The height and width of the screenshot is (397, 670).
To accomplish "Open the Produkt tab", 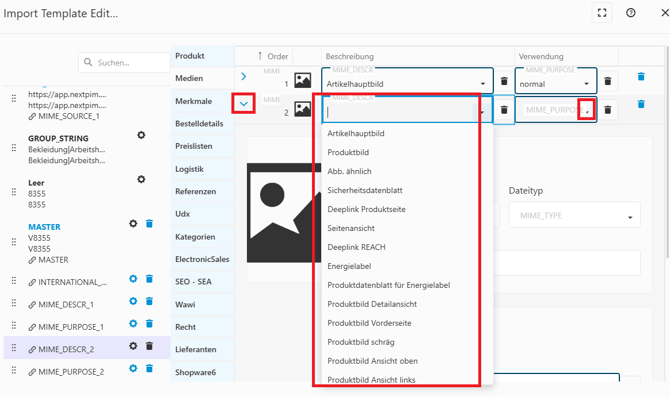I will [x=202, y=56].
